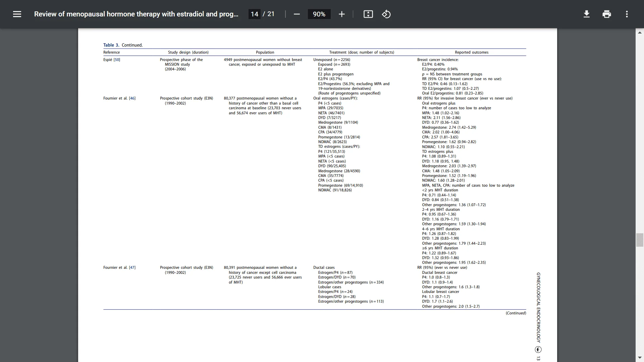This screenshot has height=362, width=644.
Task: Open the sidebar hamburger menu
Action: tap(17, 14)
